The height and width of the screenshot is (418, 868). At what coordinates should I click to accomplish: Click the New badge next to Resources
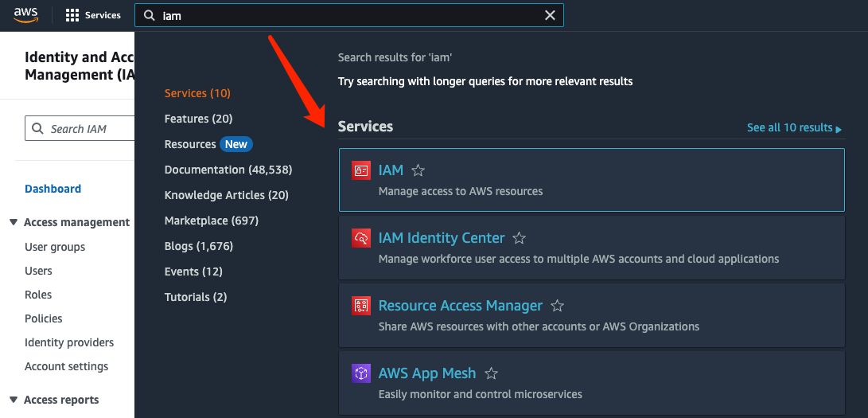(x=236, y=144)
